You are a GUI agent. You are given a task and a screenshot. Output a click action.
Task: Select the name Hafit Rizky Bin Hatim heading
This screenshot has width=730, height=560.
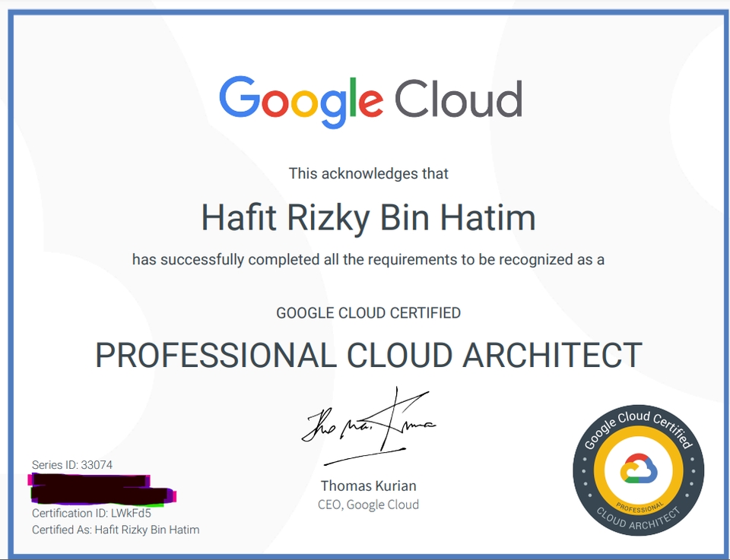point(368,218)
